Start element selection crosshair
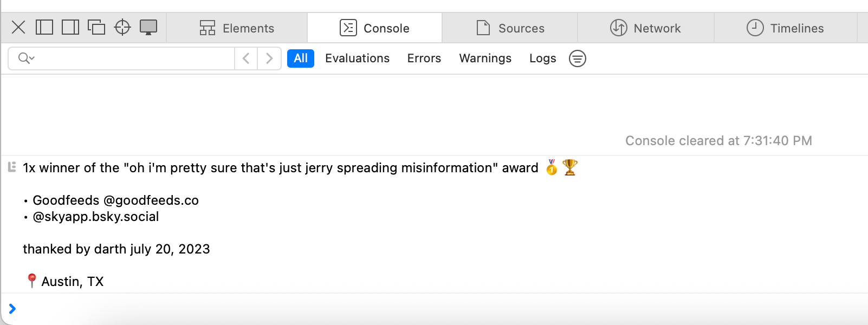 122,27
